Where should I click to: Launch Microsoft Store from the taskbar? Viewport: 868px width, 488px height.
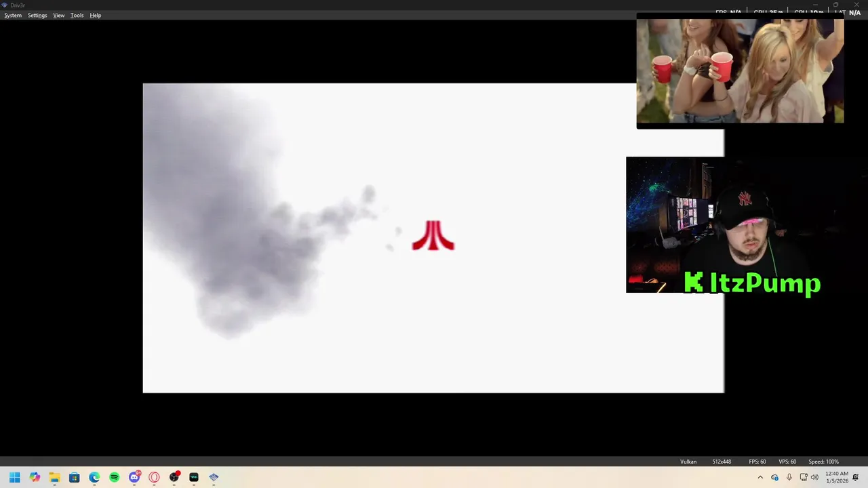coord(75,477)
